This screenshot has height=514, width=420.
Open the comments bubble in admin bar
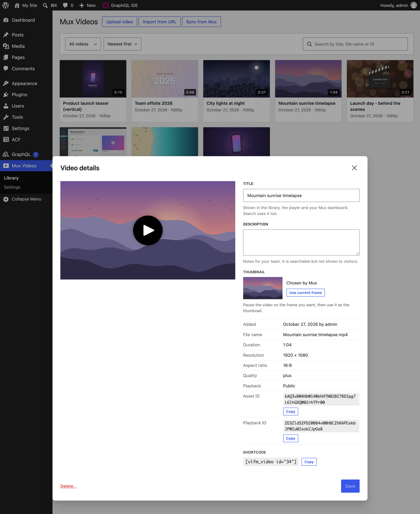tap(65, 5)
